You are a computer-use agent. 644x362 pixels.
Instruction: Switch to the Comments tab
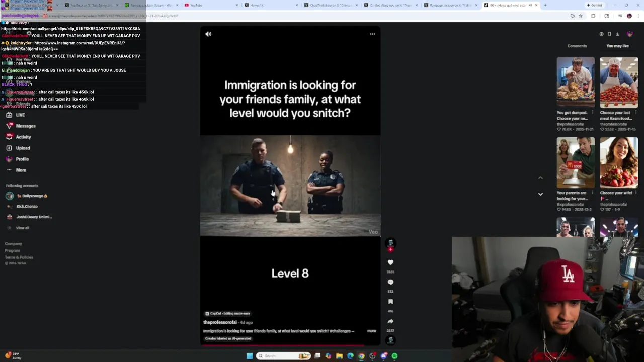pyautogui.click(x=577, y=46)
